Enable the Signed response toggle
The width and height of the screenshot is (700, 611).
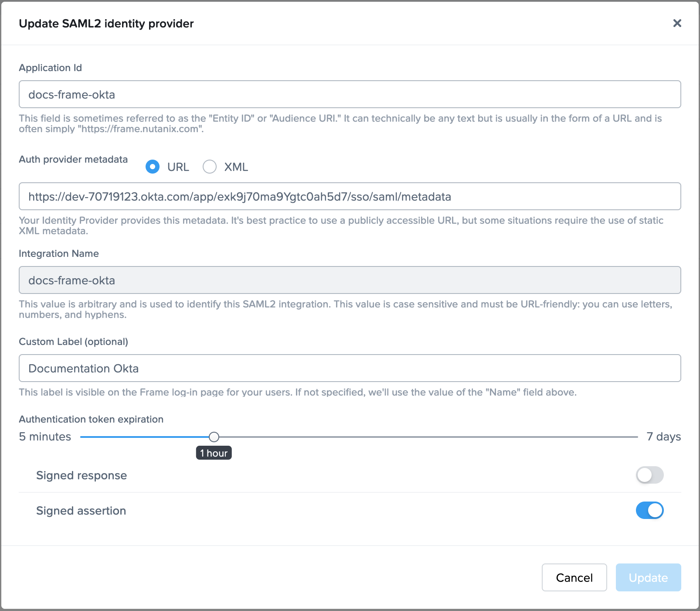649,475
